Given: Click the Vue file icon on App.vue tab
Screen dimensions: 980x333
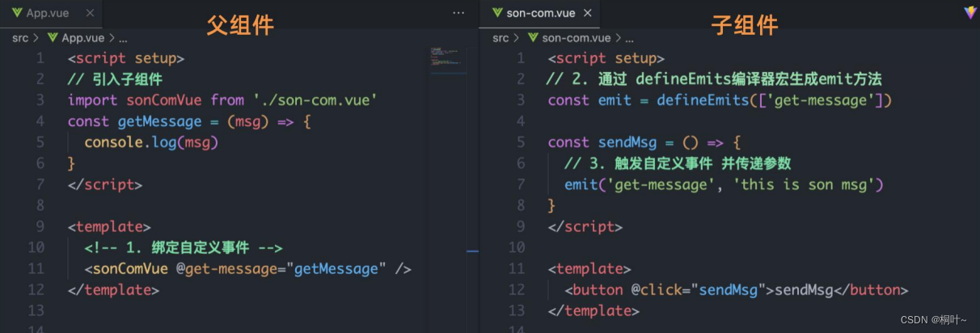Looking at the screenshot, I should pyautogui.click(x=16, y=13).
